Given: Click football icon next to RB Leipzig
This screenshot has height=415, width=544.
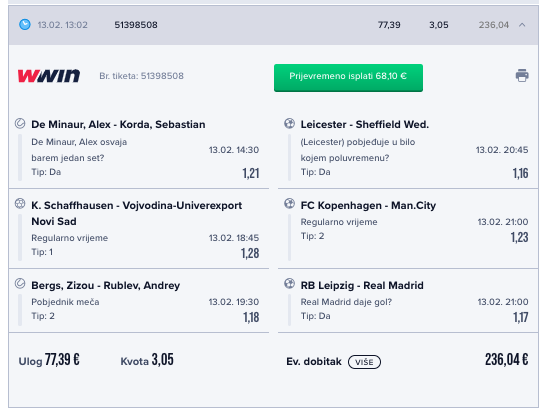Looking at the screenshot, I should coord(289,283).
